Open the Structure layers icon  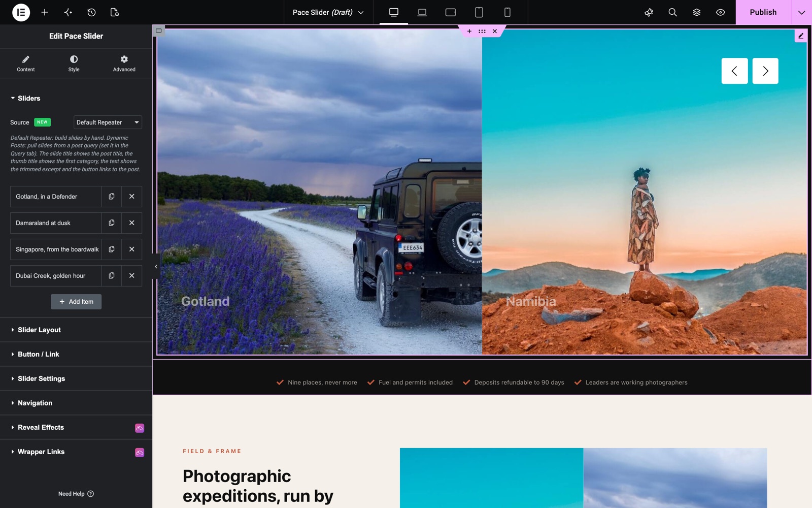point(696,12)
